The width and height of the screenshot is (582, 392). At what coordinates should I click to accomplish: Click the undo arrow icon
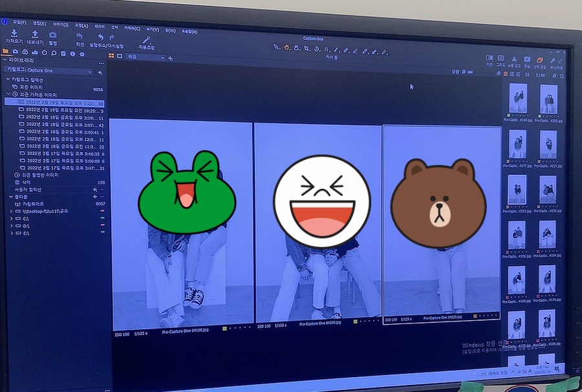101,38
